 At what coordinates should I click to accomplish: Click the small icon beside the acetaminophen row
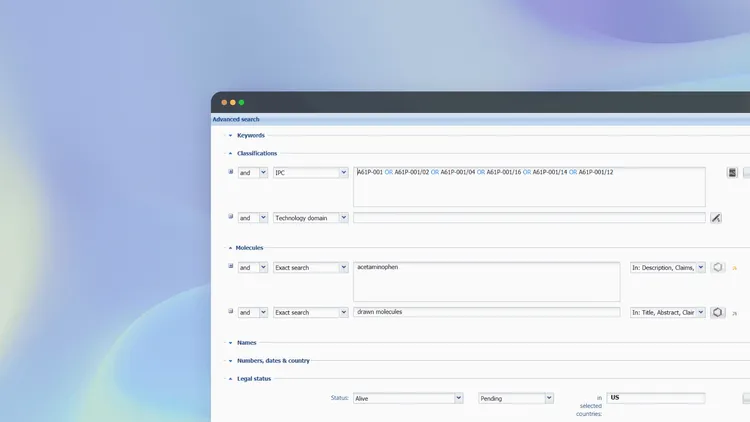231,266
